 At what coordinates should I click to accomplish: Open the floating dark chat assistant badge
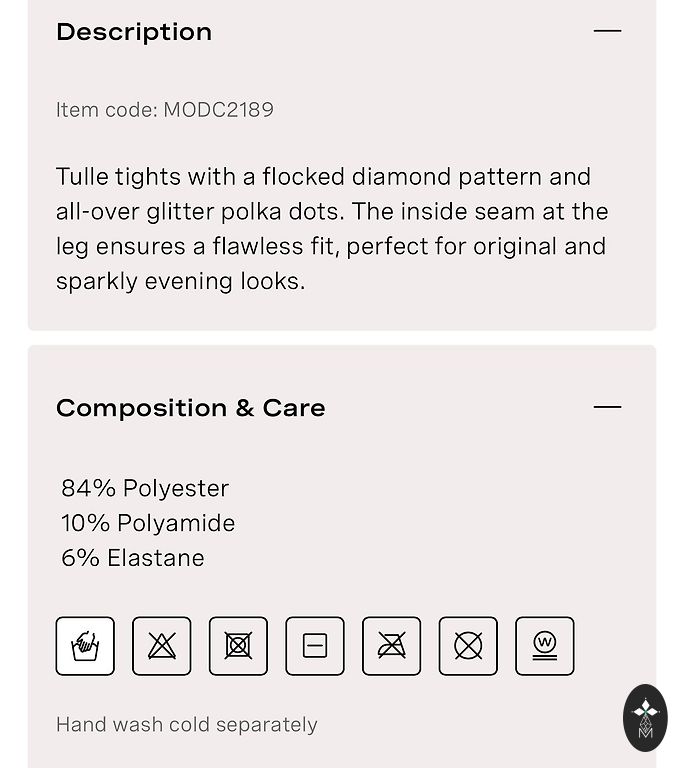point(645,717)
